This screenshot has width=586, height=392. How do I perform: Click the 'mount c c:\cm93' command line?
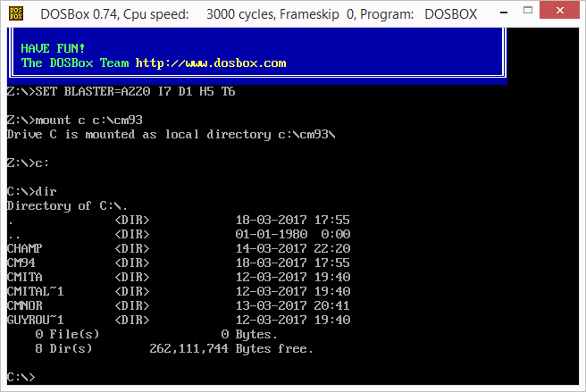click(x=75, y=120)
